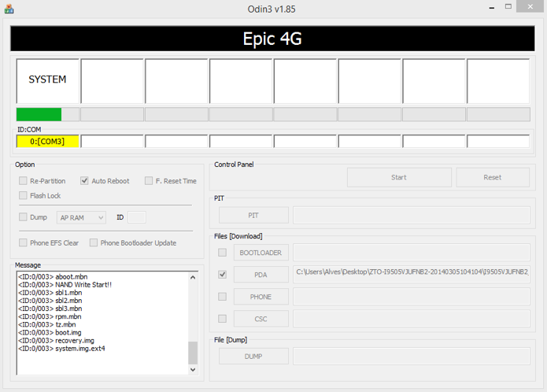Select the 'NAND Write Start!!' log line
The width and height of the screenshot is (547, 392).
[65, 285]
